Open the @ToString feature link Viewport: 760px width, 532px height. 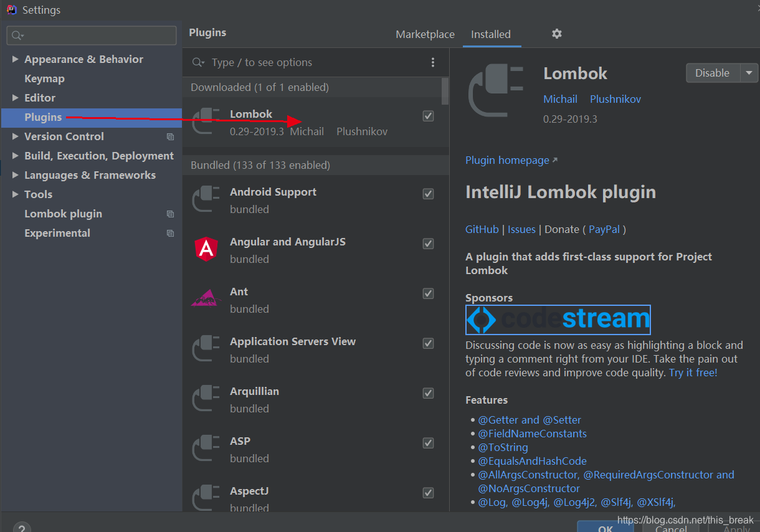(x=503, y=447)
